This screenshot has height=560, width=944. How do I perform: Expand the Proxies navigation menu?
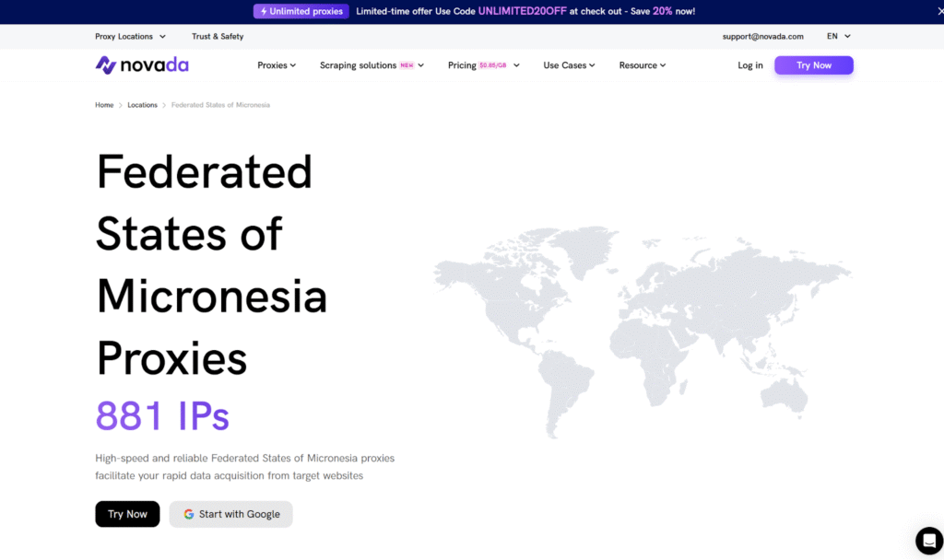click(x=277, y=65)
